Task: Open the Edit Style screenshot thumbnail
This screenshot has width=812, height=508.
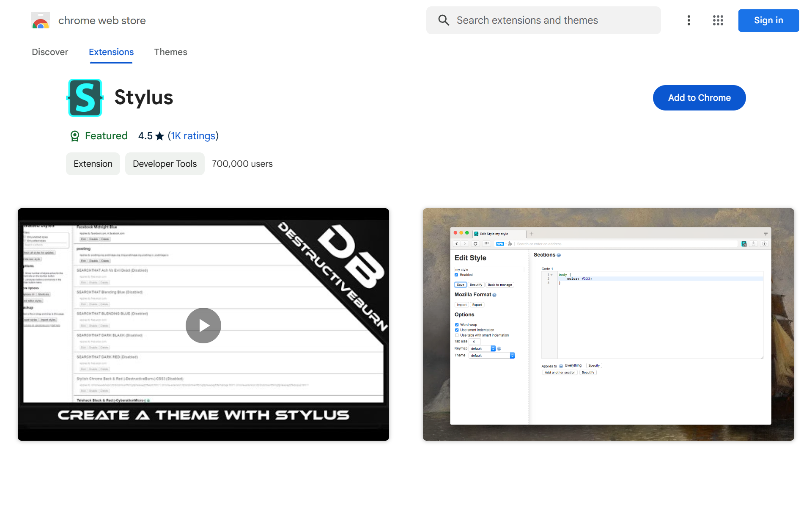Action: click(x=609, y=324)
